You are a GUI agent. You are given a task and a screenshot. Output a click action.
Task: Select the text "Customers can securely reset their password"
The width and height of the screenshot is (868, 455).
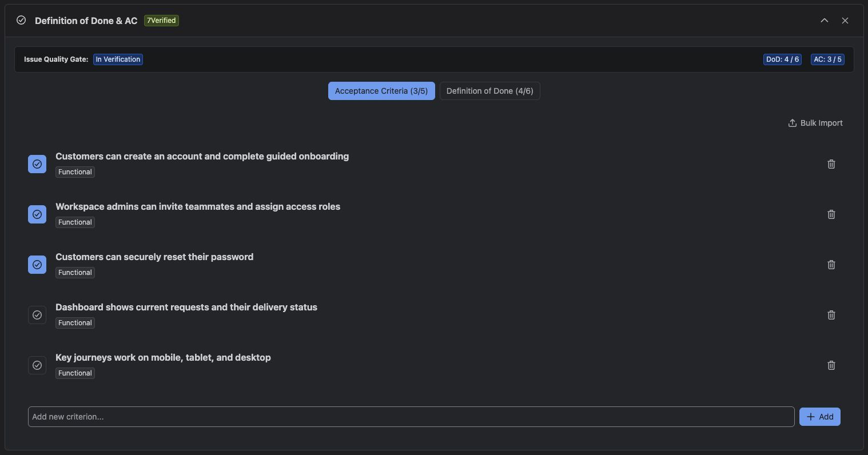point(154,257)
